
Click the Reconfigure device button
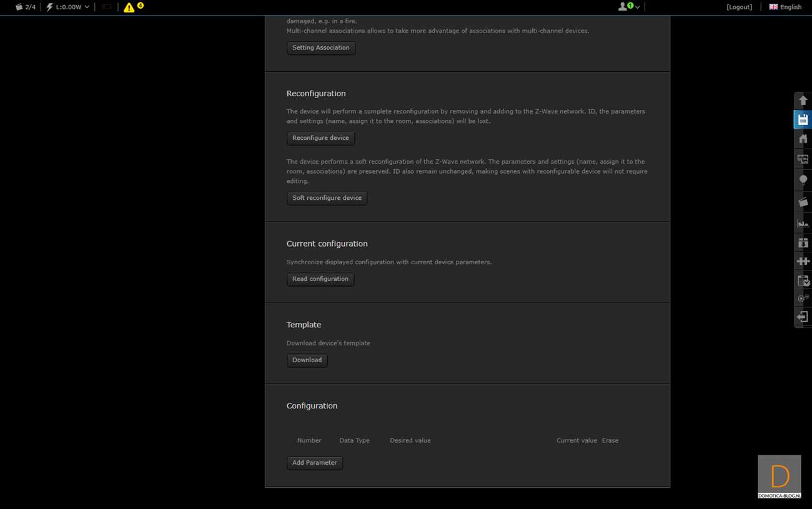[x=320, y=138]
